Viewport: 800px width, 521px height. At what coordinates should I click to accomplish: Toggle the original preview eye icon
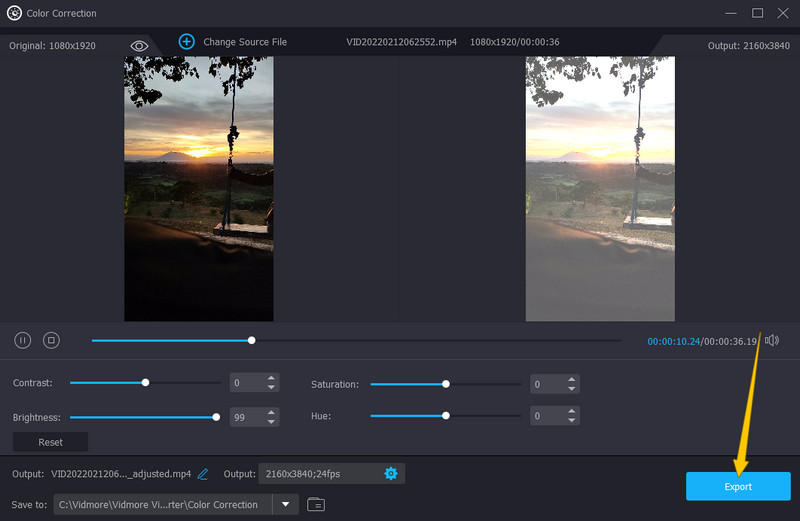(139, 46)
